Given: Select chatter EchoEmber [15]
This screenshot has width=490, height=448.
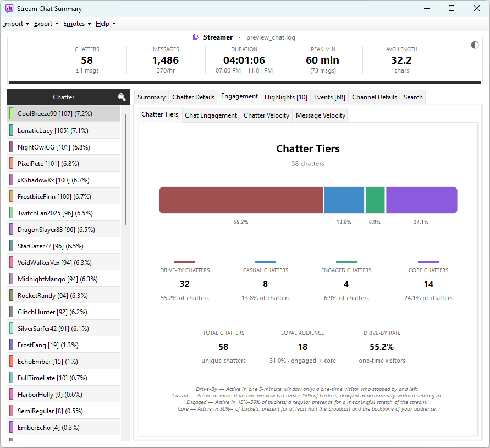Looking at the screenshot, I should [x=64, y=362].
